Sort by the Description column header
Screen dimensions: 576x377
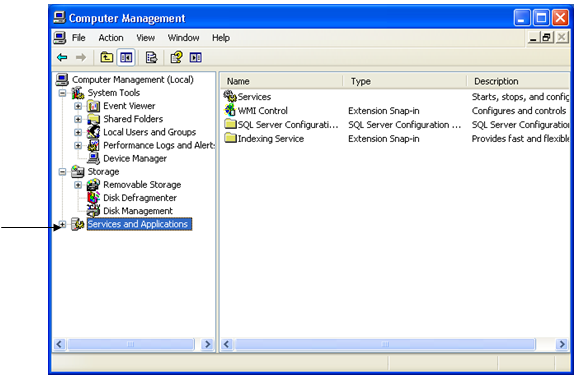pos(518,81)
